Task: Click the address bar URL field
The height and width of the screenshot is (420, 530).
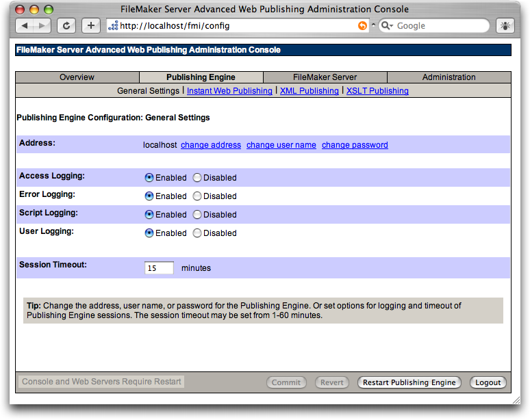Action: click(x=238, y=26)
